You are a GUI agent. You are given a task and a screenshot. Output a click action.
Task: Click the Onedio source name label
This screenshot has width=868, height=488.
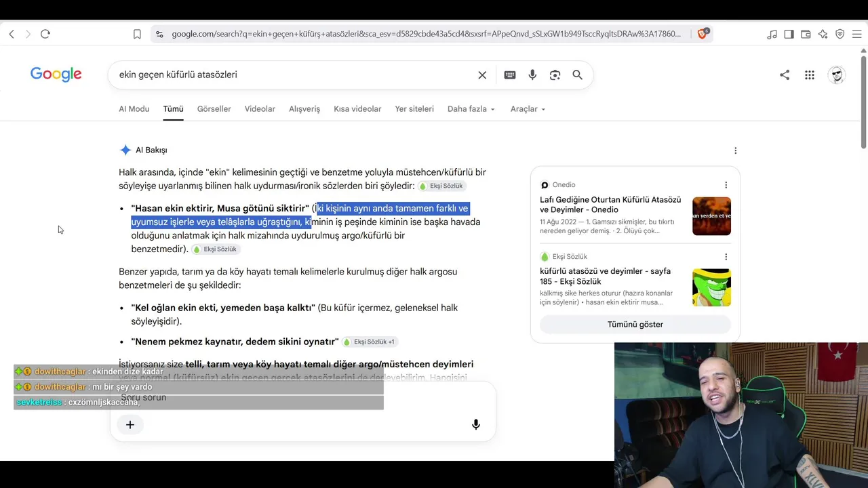click(x=564, y=185)
